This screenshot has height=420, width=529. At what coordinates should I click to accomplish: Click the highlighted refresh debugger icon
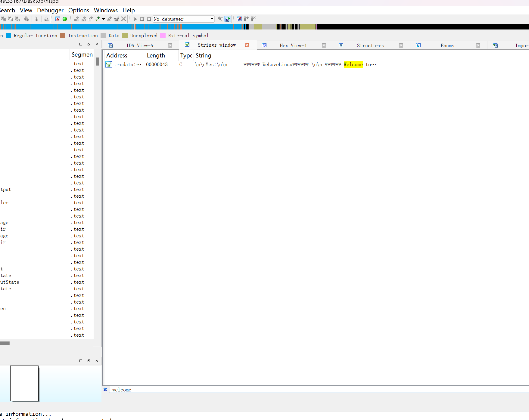[228, 19]
